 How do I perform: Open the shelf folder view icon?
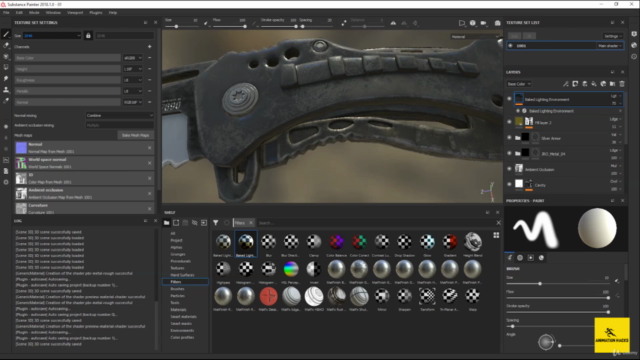(167, 223)
